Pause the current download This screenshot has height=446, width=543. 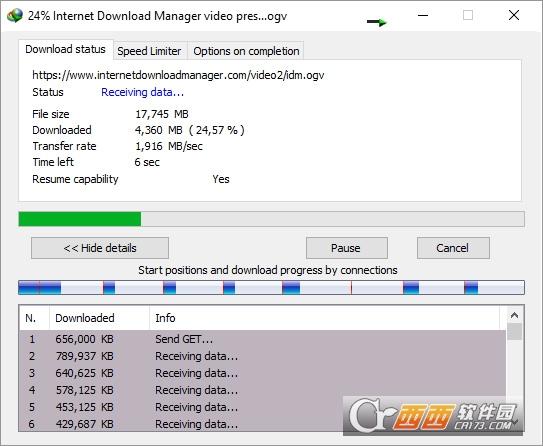pos(347,248)
